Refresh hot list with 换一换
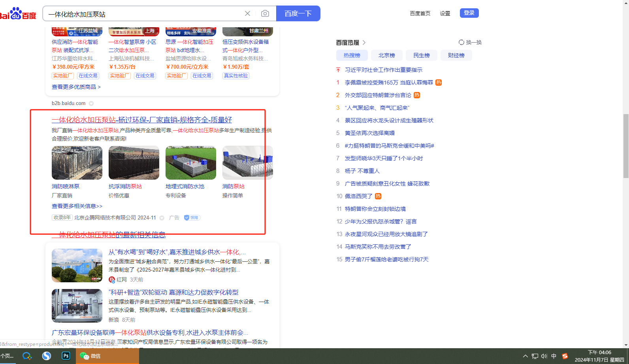 pyautogui.click(x=470, y=42)
